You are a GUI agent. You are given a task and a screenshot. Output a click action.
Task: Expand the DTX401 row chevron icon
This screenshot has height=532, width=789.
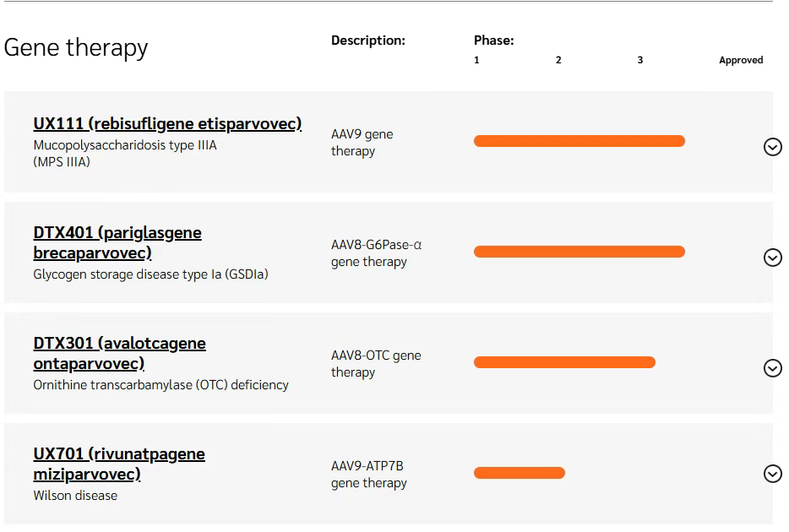pos(772,258)
